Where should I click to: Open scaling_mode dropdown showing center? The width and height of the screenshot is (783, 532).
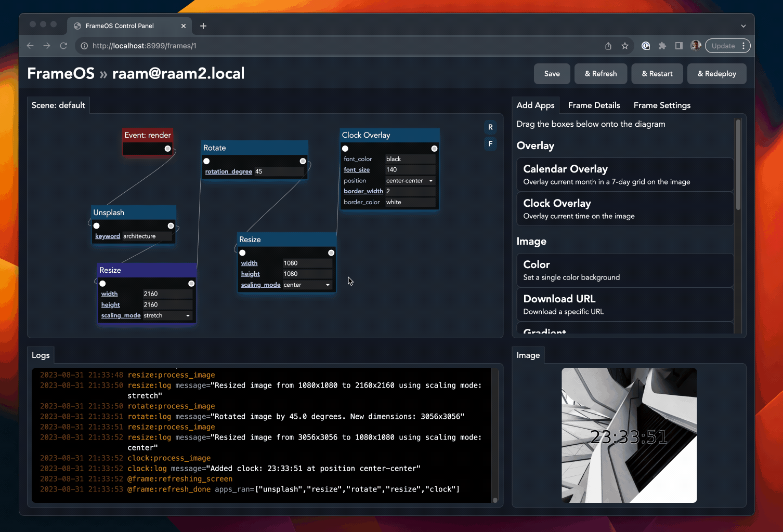307,285
